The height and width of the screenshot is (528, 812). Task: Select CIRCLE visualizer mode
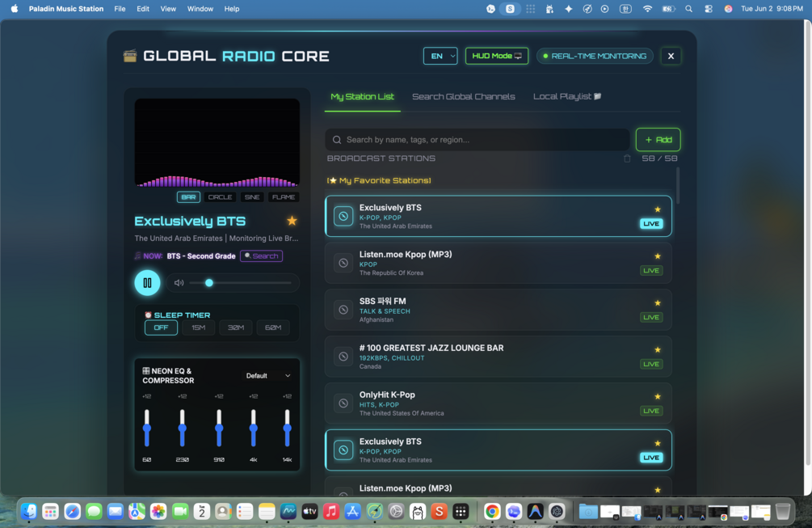coord(220,197)
